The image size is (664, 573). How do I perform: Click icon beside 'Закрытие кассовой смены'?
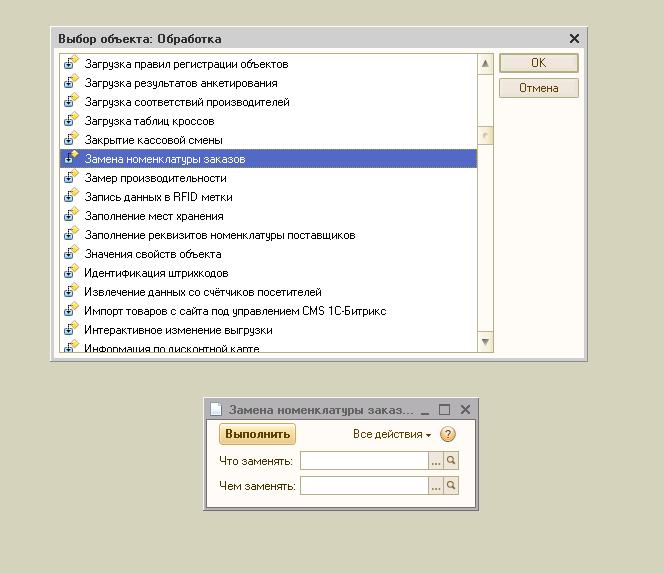tap(71, 140)
